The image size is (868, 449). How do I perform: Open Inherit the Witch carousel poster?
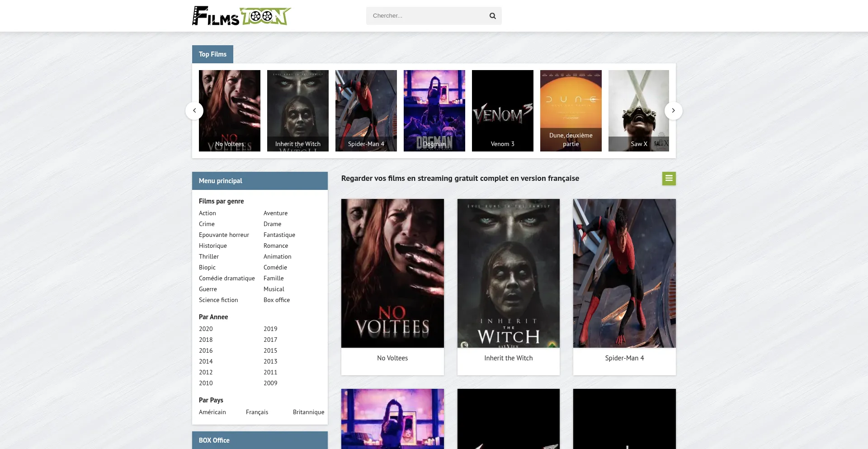click(x=298, y=111)
